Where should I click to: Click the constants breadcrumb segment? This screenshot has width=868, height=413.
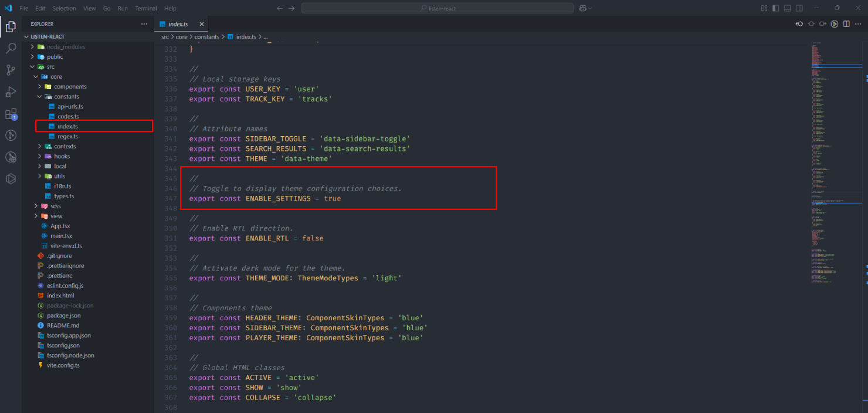(207, 36)
